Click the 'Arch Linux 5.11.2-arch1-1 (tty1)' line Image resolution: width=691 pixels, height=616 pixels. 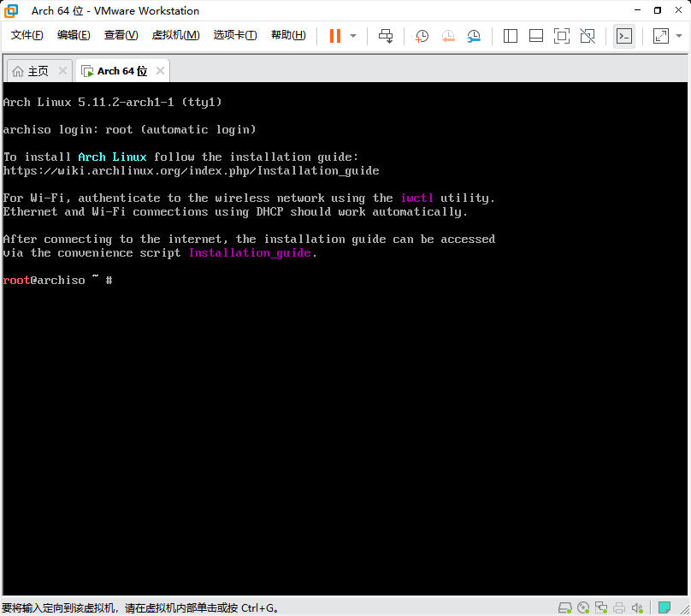(x=112, y=103)
